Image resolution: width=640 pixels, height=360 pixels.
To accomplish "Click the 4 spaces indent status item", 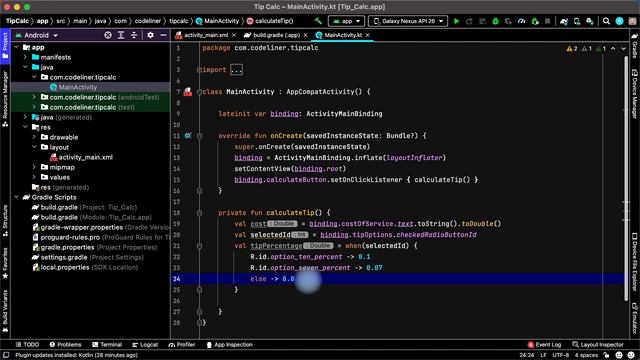I will (x=586, y=355).
